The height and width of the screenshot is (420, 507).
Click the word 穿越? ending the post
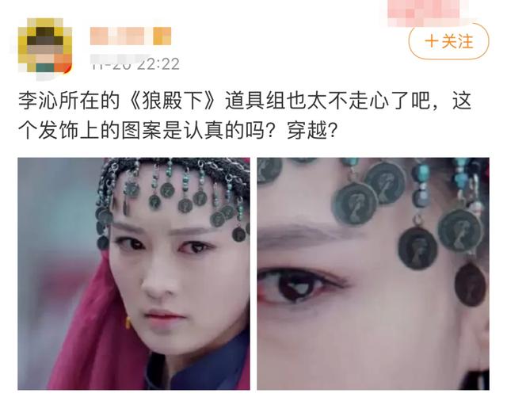click(312, 132)
